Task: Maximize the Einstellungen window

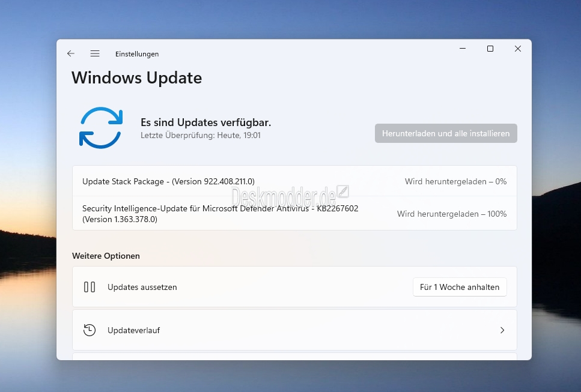Action: pos(490,49)
